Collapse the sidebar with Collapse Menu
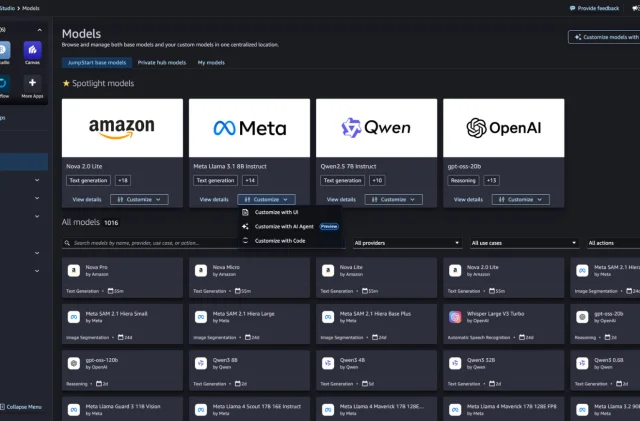 21,407
